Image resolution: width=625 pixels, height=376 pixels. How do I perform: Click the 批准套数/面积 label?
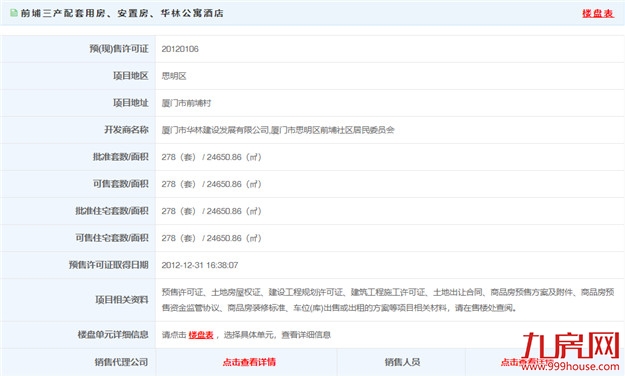click(121, 157)
